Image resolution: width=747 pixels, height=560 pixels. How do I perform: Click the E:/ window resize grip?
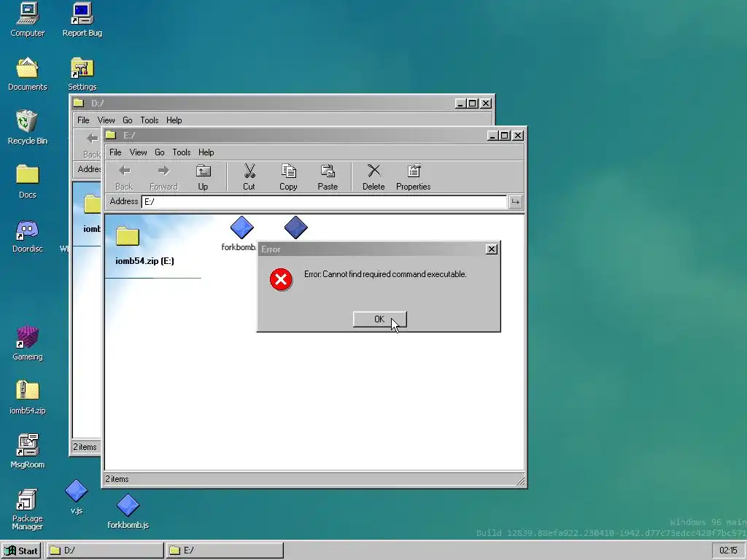pos(519,481)
